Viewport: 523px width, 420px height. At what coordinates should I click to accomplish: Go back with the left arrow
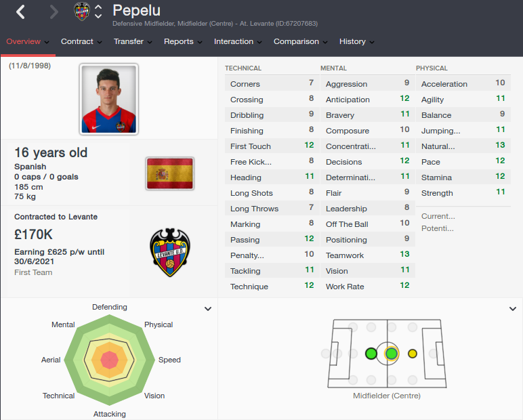[x=21, y=12]
